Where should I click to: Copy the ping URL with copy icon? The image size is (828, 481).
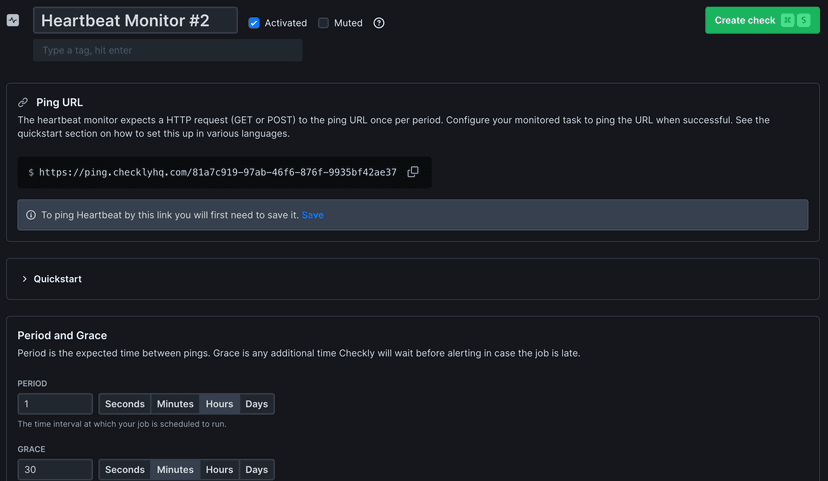pos(413,172)
